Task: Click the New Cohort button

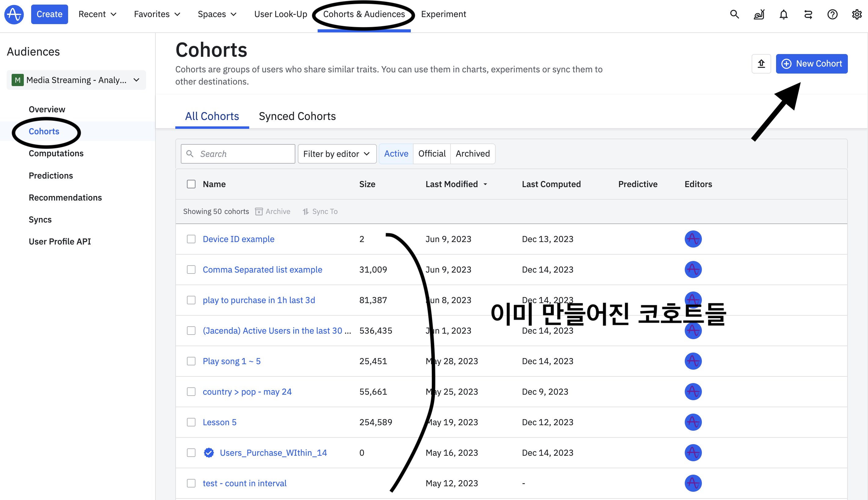Action: [x=811, y=64]
